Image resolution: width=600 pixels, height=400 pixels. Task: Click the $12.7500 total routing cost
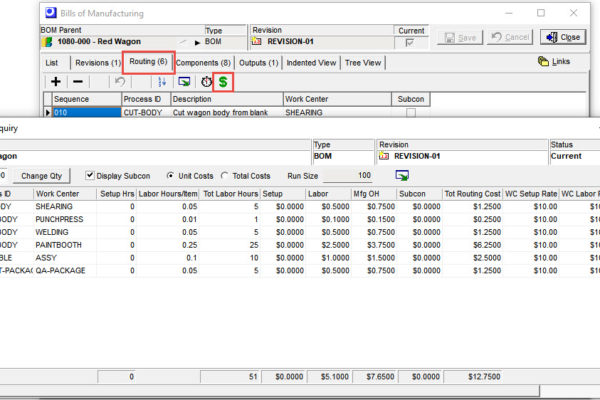[472, 377]
